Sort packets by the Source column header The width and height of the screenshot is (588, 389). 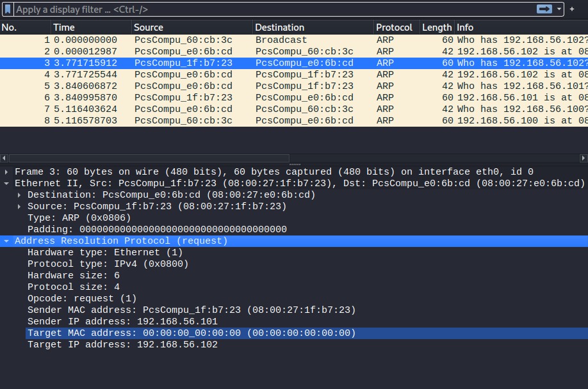[x=192, y=28]
